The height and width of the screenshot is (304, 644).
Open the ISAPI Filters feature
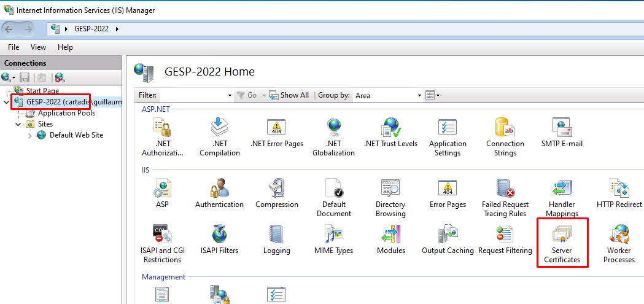tap(219, 240)
